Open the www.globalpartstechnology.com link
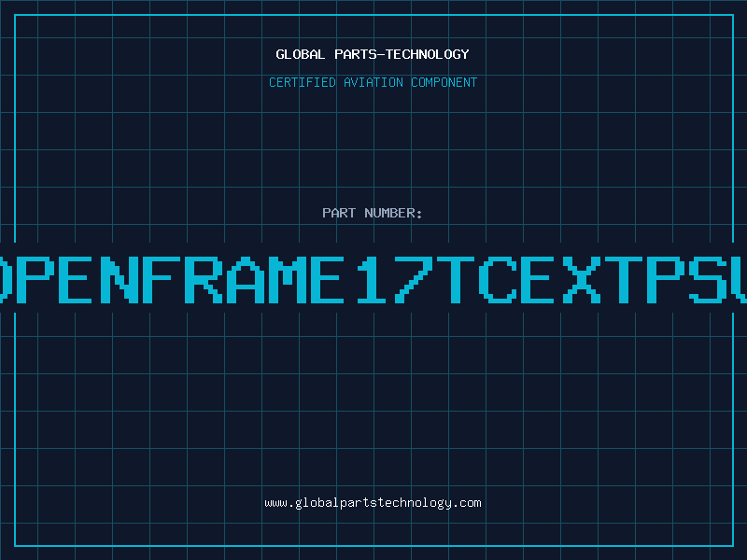Viewport: 747px width, 560px height. (x=373, y=503)
